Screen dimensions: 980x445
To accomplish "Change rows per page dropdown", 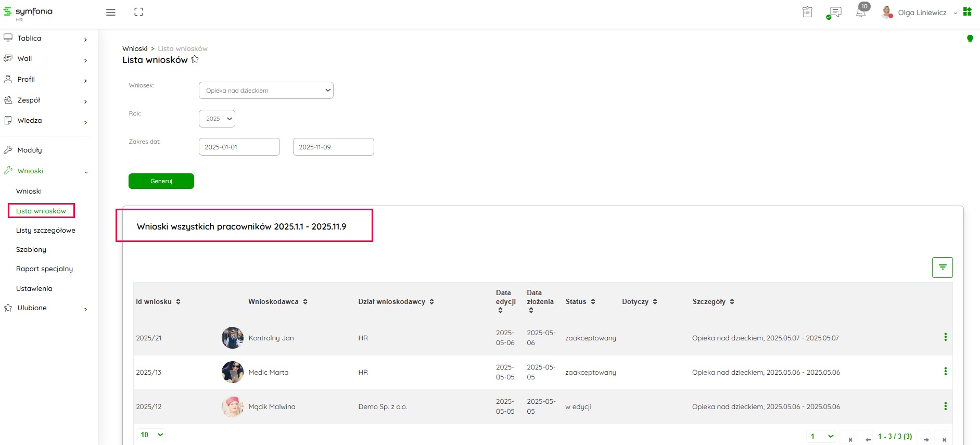I will (x=151, y=435).
